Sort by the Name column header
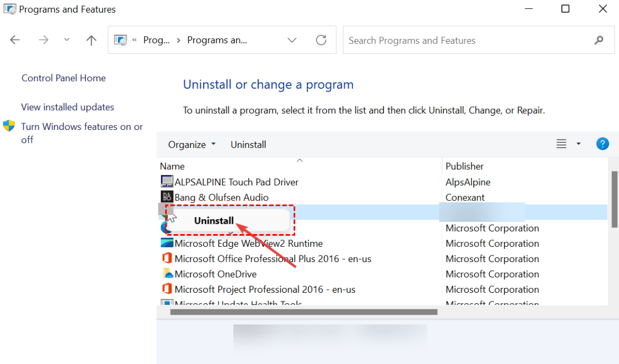The width and height of the screenshot is (619, 364). pos(172,167)
